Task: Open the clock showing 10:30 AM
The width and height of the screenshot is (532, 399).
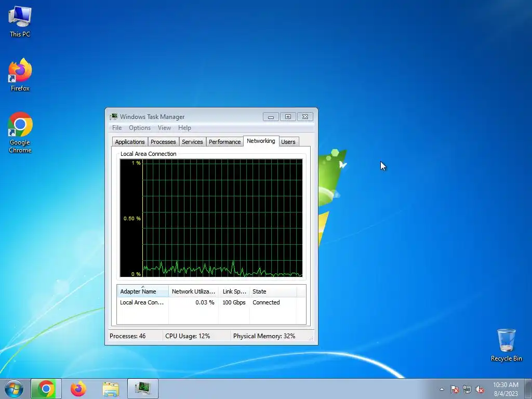Action: (x=506, y=389)
